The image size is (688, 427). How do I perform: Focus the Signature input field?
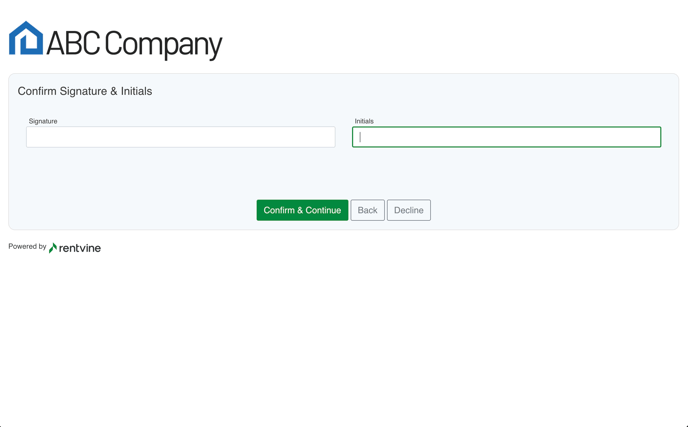coord(181,137)
